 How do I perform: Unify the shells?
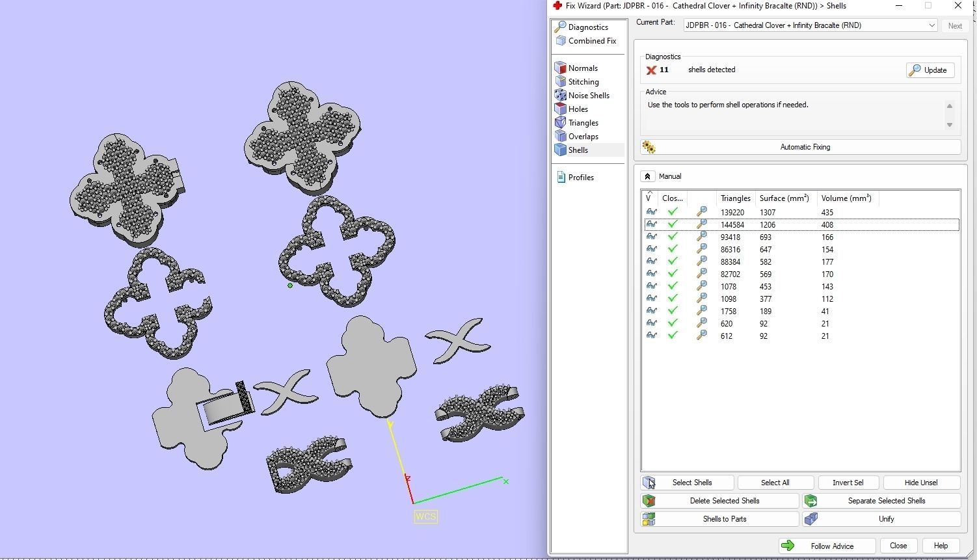pos(881,519)
